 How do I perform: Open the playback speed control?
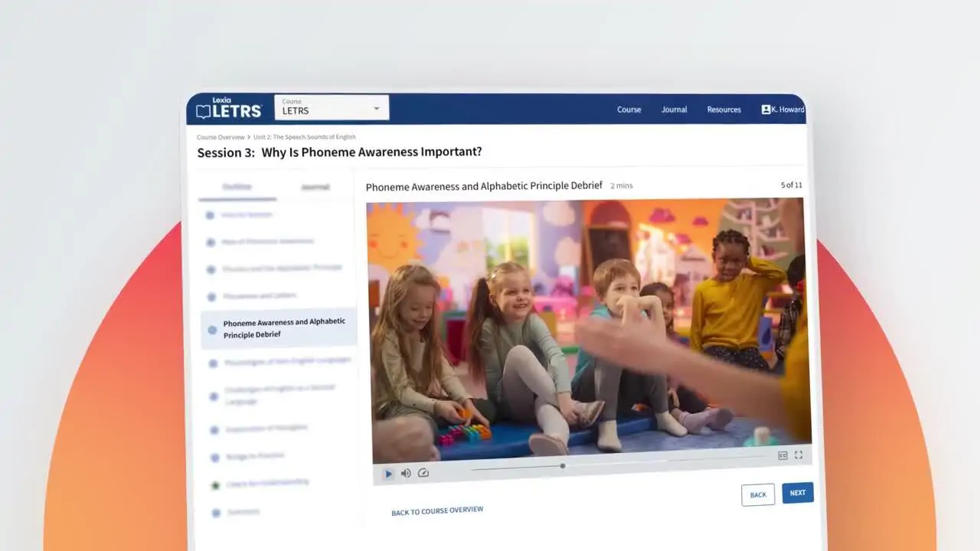tap(423, 473)
